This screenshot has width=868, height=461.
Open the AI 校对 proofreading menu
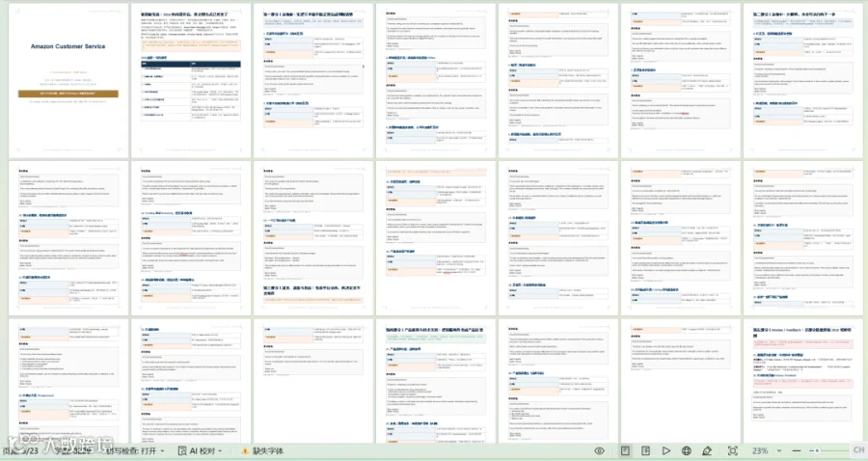tap(200, 451)
